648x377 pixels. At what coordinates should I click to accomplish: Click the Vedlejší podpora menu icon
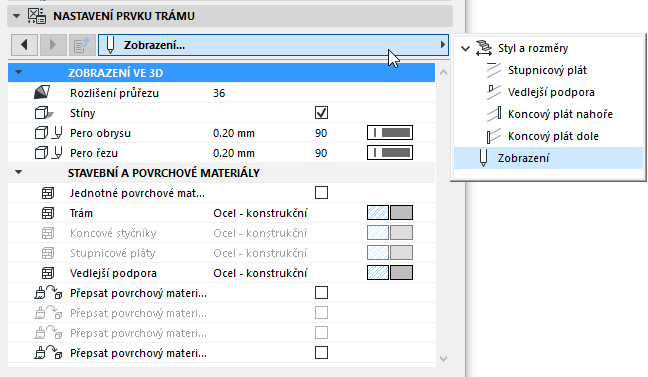494,92
